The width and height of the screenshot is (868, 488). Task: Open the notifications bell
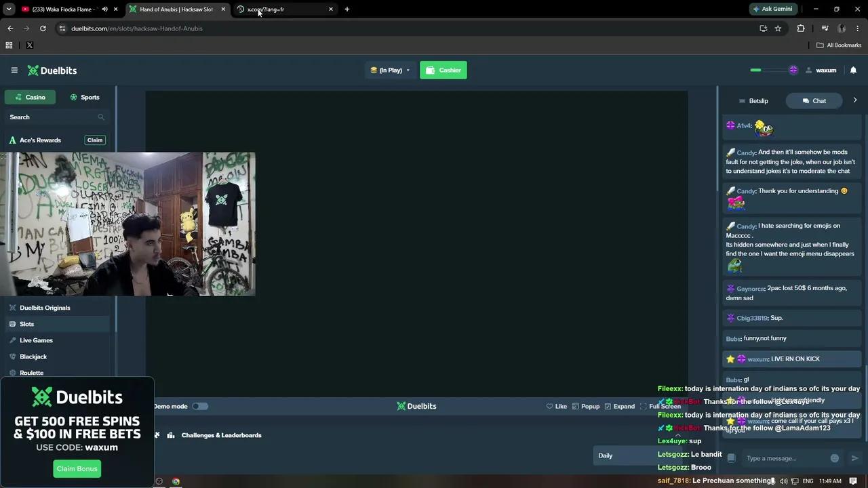click(853, 70)
